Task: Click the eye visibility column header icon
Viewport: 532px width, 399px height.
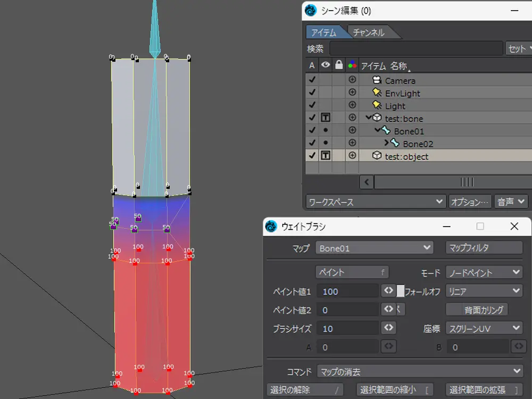Action: coord(325,65)
